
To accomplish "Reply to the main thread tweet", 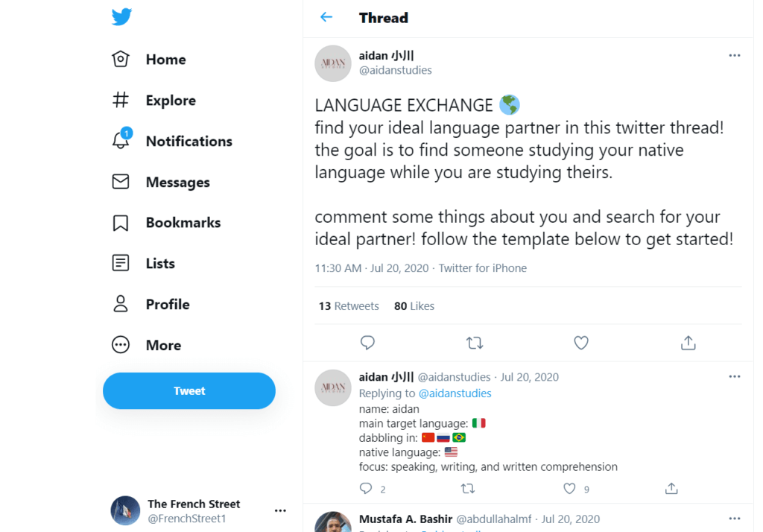I will (x=367, y=342).
